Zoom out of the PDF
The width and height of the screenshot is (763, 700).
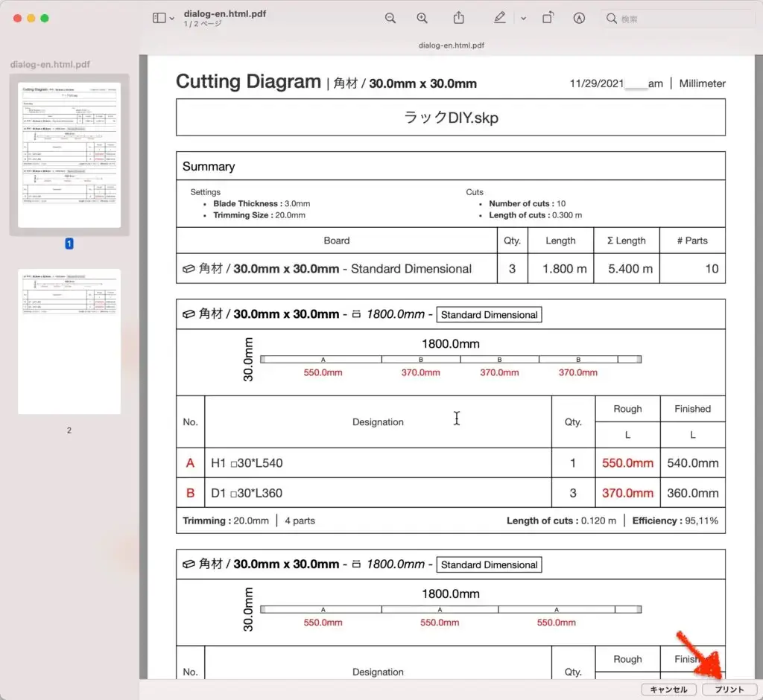(x=390, y=18)
